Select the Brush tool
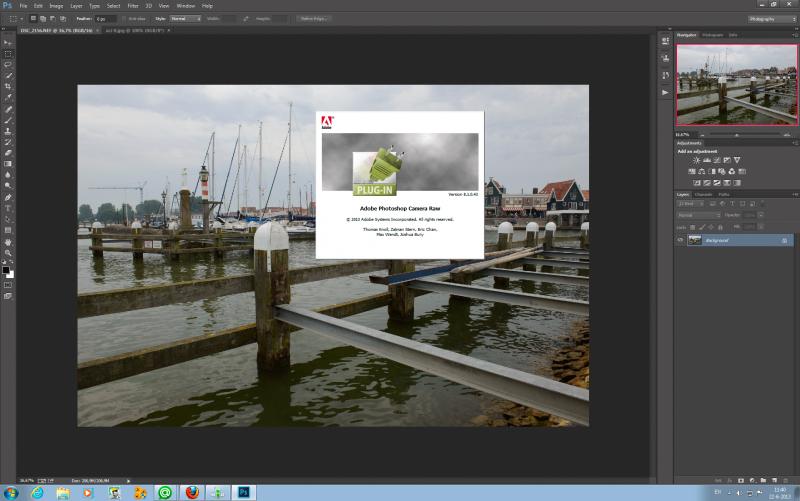The height and width of the screenshot is (501, 800). point(8,120)
